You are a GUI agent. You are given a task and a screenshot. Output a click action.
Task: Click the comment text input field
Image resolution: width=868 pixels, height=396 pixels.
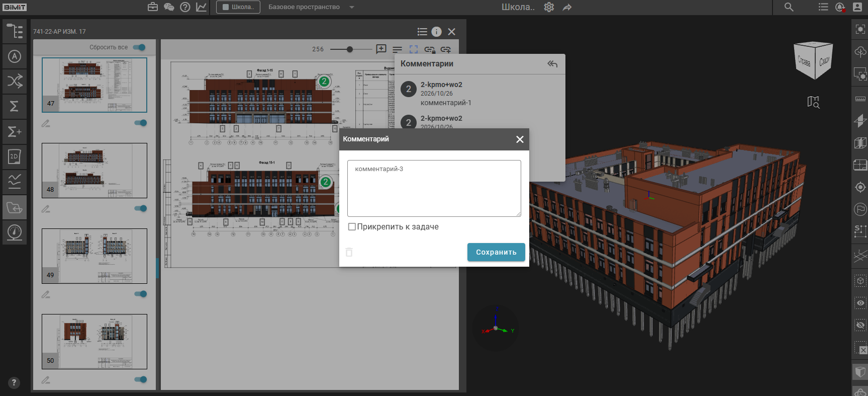click(434, 188)
